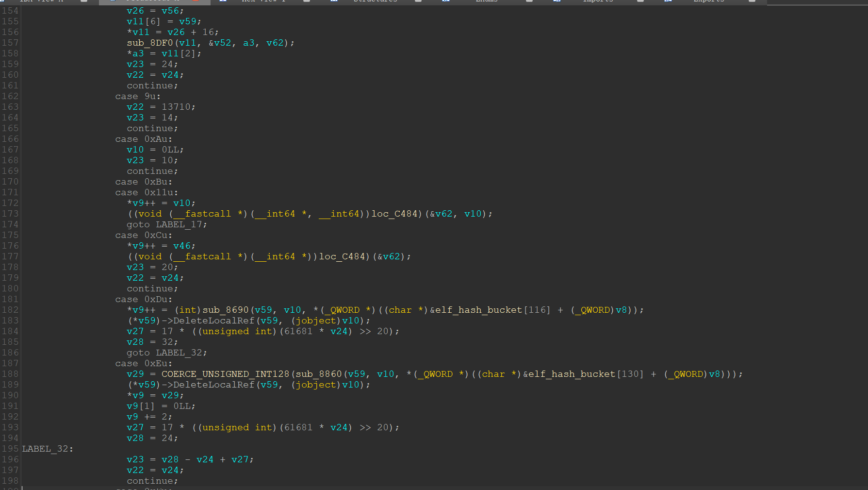Click DeleteLocalRef on line 189

click(x=214, y=385)
